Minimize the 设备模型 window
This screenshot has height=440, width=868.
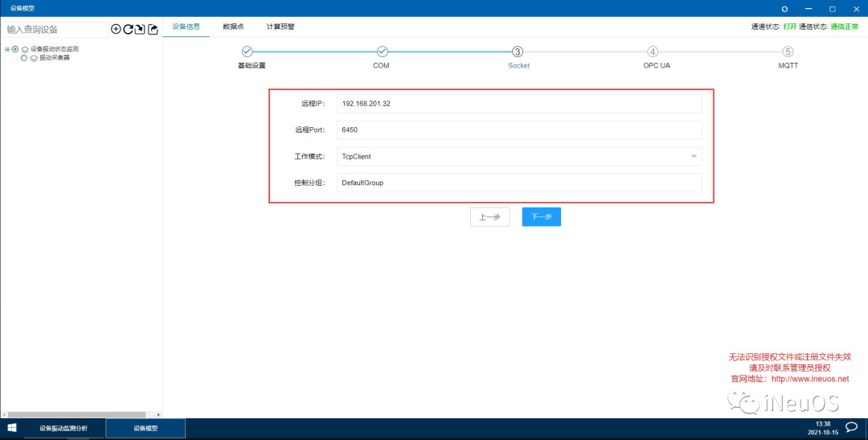pyautogui.click(x=809, y=9)
